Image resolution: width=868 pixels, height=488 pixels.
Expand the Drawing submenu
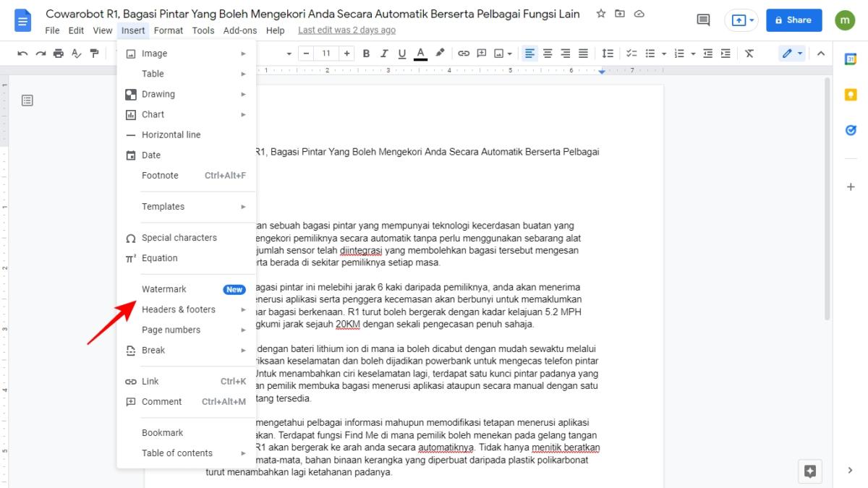[x=187, y=94]
